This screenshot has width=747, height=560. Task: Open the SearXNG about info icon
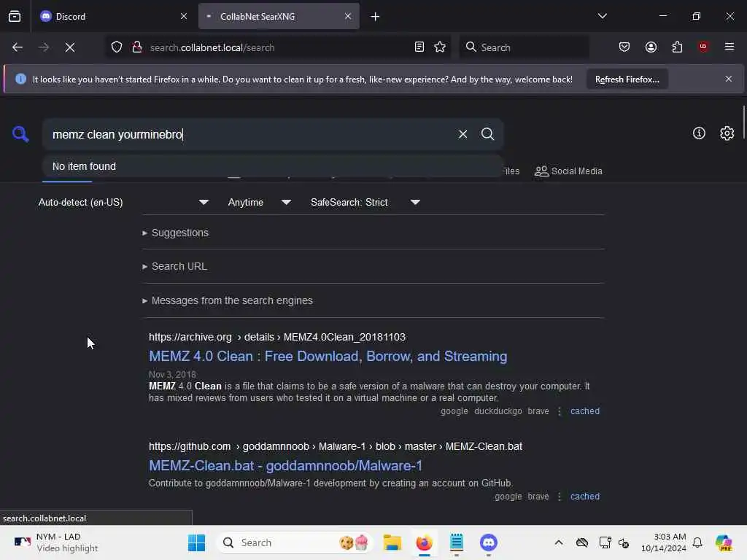(x=699, y=133)
